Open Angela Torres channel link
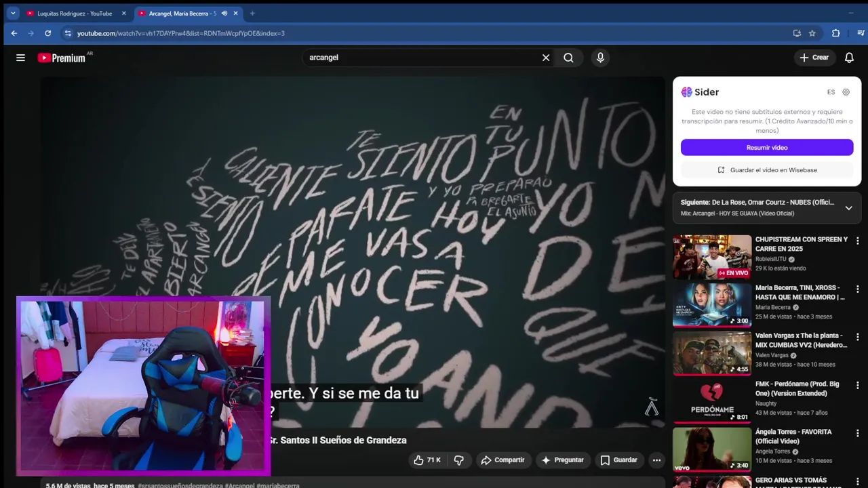 click(772, 451)
